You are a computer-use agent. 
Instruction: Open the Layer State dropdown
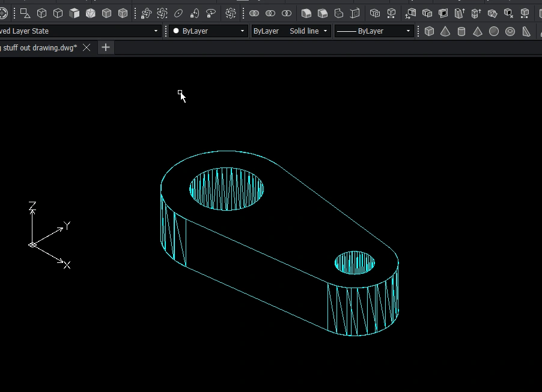[156, 31]
